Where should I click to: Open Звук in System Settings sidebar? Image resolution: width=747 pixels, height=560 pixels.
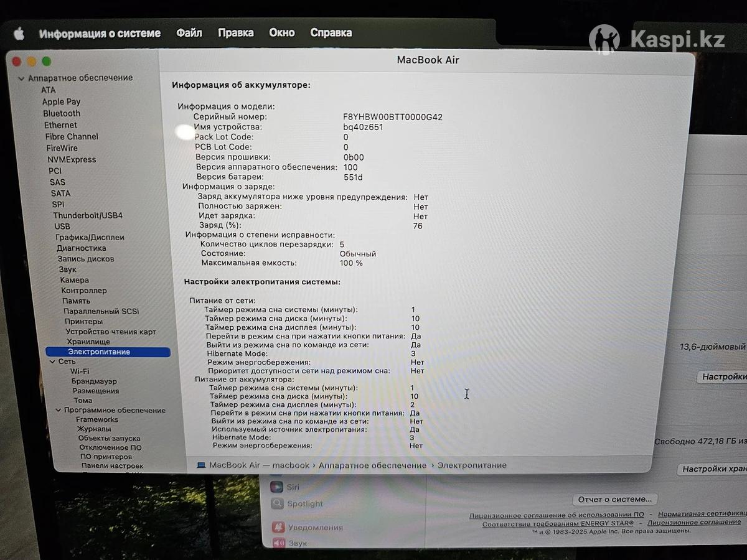290,543
